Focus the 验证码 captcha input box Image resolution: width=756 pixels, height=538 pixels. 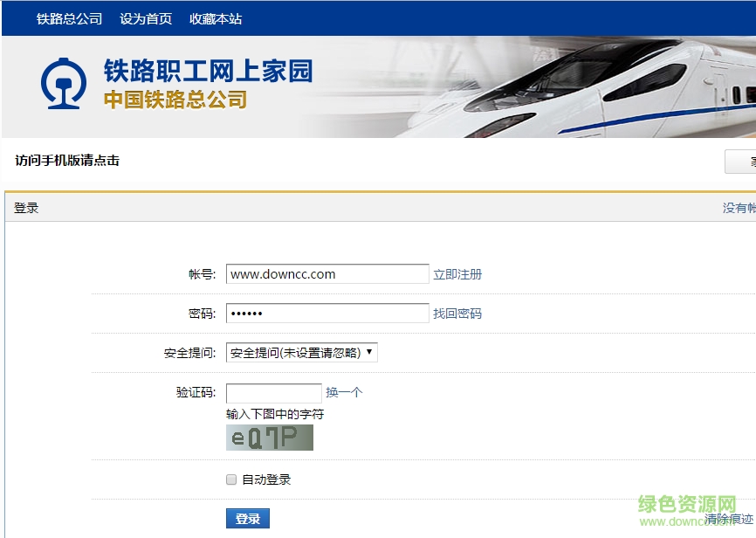click(274, 393)
